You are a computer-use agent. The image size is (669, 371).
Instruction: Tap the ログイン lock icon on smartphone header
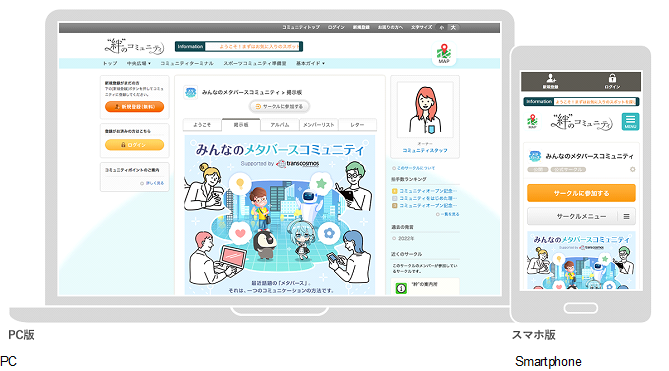(x=612, y=80)
